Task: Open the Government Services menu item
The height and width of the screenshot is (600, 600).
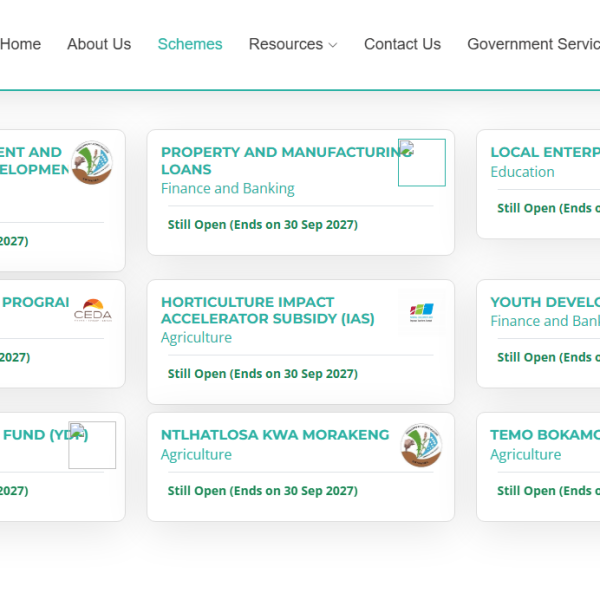Action: 533,44
